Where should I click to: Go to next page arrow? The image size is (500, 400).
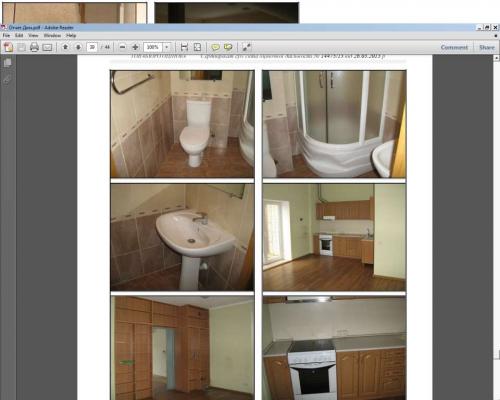point(78,47)
